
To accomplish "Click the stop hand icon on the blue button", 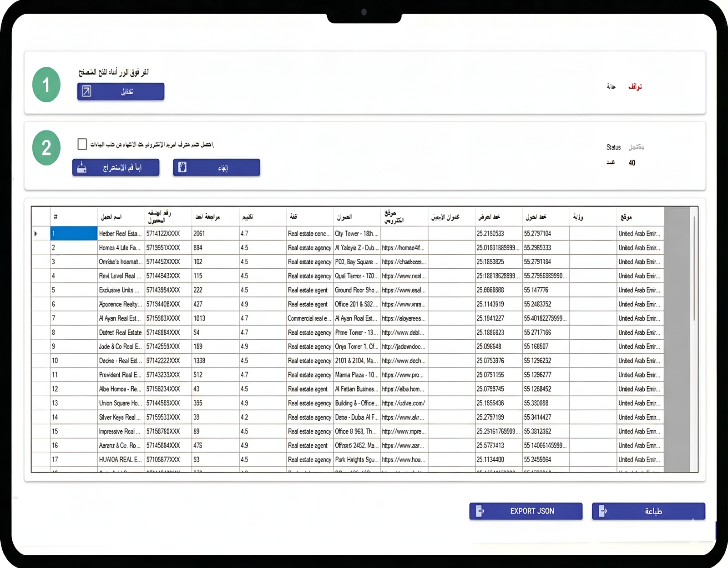I will click(x=182, y=167).
